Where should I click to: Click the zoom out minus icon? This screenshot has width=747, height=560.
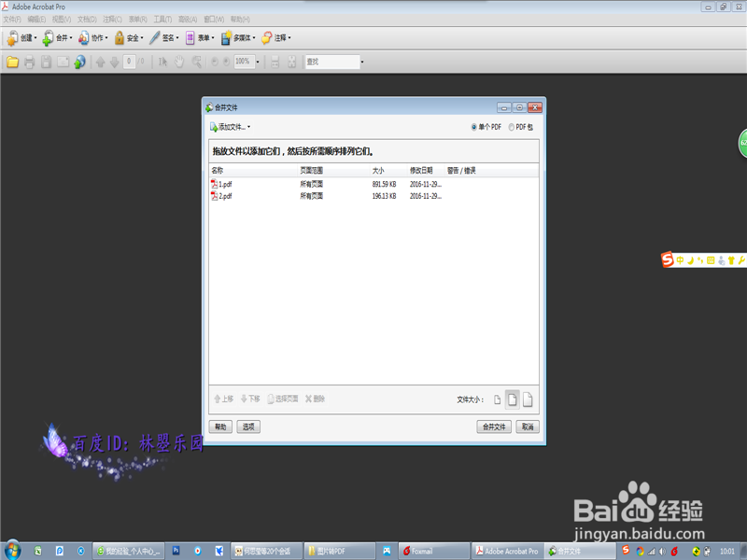tap(215, 62)
